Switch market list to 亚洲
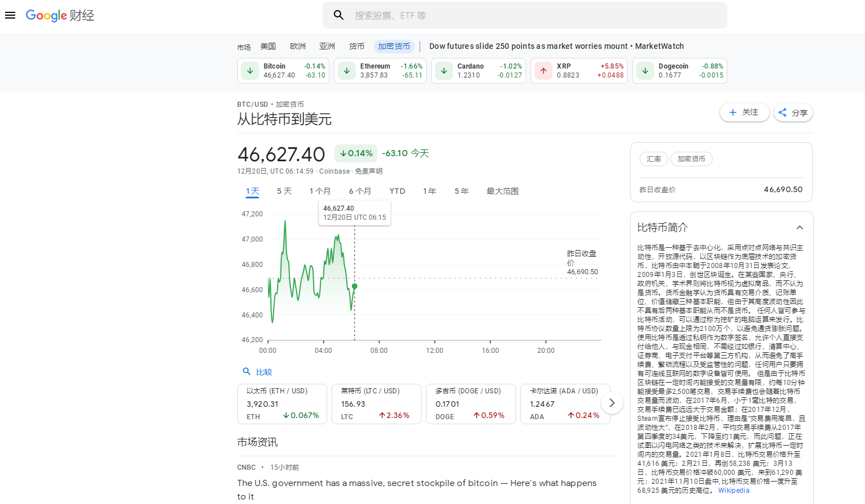Screen dimensions: 865x504 coord(327,46)
